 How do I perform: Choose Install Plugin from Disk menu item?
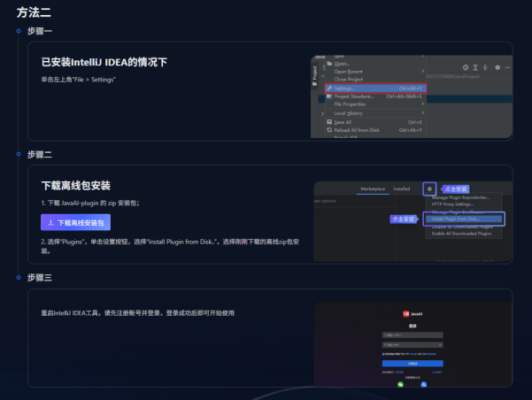(464, 219)
